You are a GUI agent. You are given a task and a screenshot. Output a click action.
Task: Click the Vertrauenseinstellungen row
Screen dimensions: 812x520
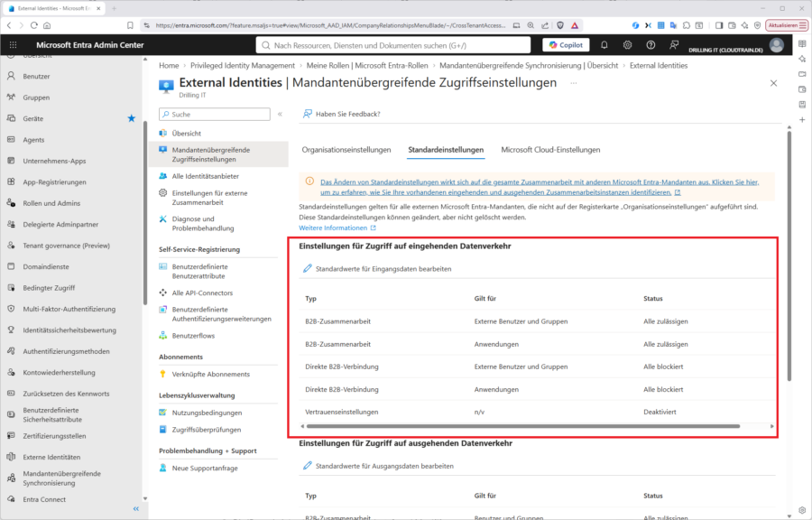[537, 412]
